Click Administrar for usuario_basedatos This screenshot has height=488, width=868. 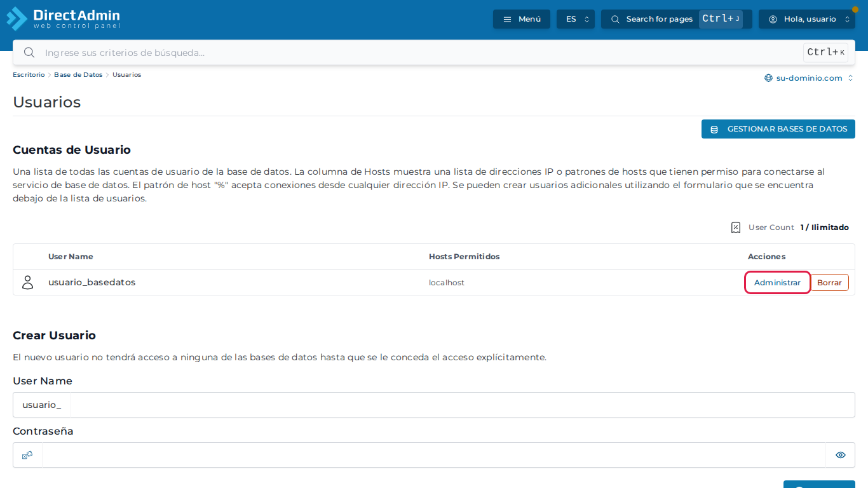click(777, 283)
